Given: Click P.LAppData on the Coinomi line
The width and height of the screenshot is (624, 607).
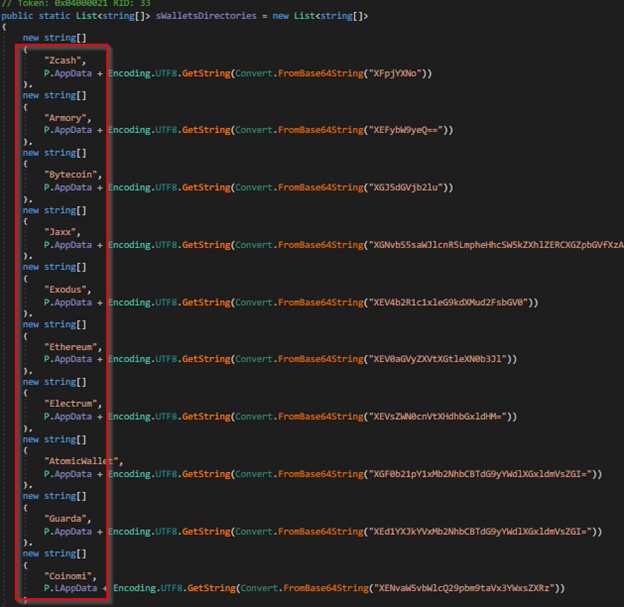Looking at the screenshot, I should tap(70, 588).
